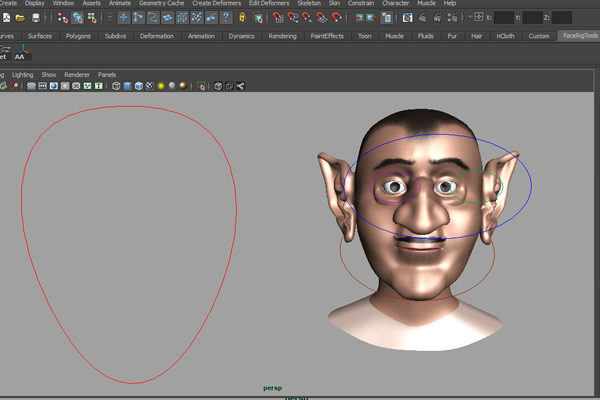Viewport: 600px width, 400px height.
Task: Enable snap to grids magnet icon
Action: pyautogui.click(x=278, y=18)
